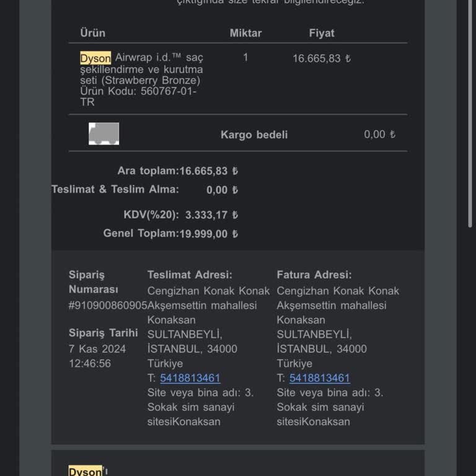Viewport: 476px width, 476px height.
Task: Click the Sipariş Numarası heading
Action: pos(93,282)
